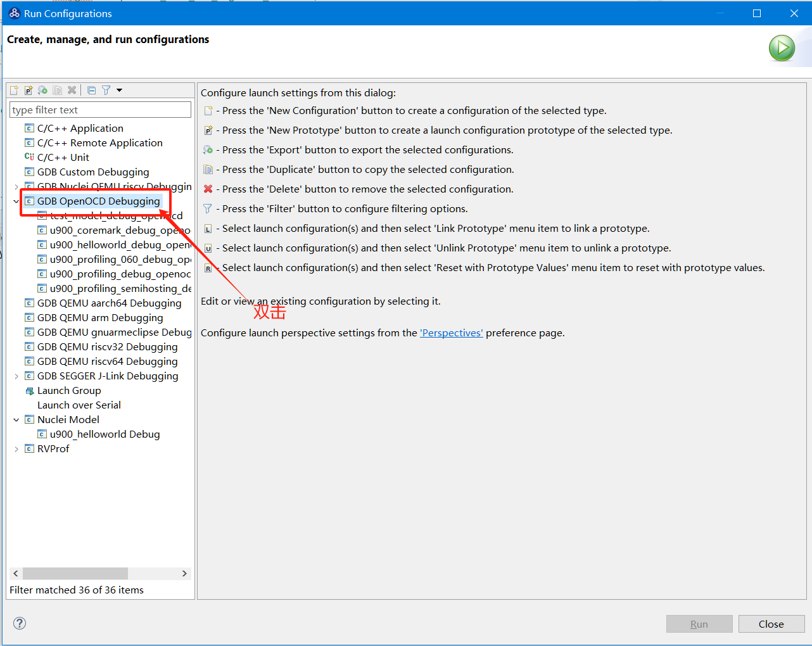Screen dimensions: 812x646
Task: Click the Export configuration toolbar icon
Action: click(42, 90)
